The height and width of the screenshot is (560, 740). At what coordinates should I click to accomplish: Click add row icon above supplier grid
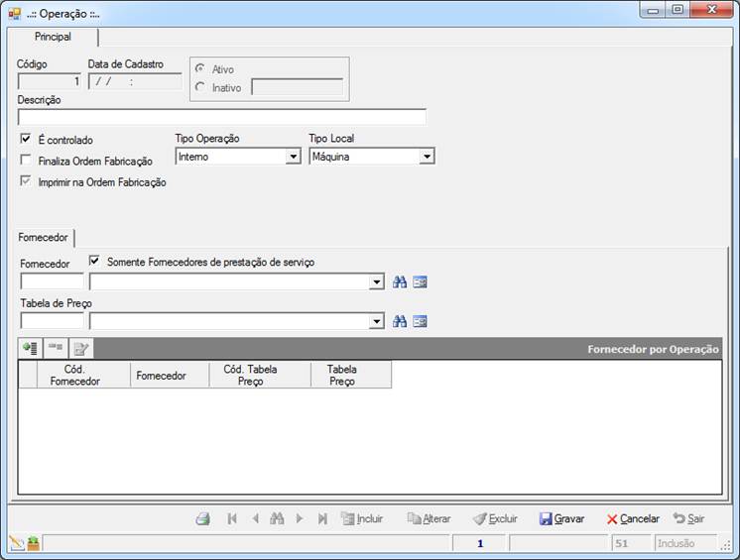click(x=30, y=348)
